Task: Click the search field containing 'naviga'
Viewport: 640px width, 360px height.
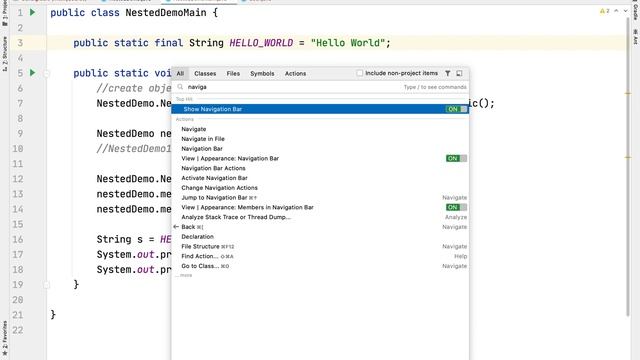Action: point(320,87)
